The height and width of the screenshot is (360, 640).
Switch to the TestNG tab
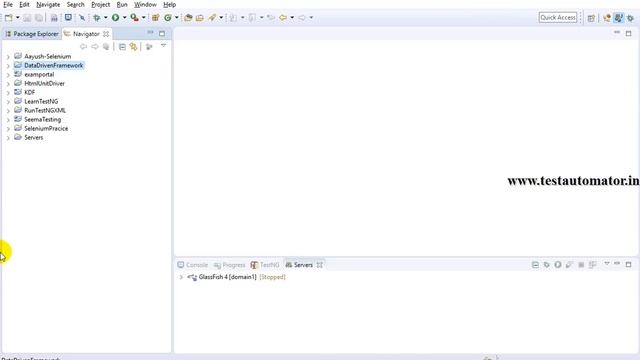tap(265, 265)
